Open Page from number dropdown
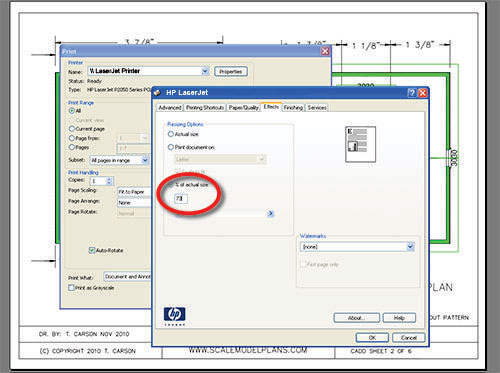 coord(145,138)
